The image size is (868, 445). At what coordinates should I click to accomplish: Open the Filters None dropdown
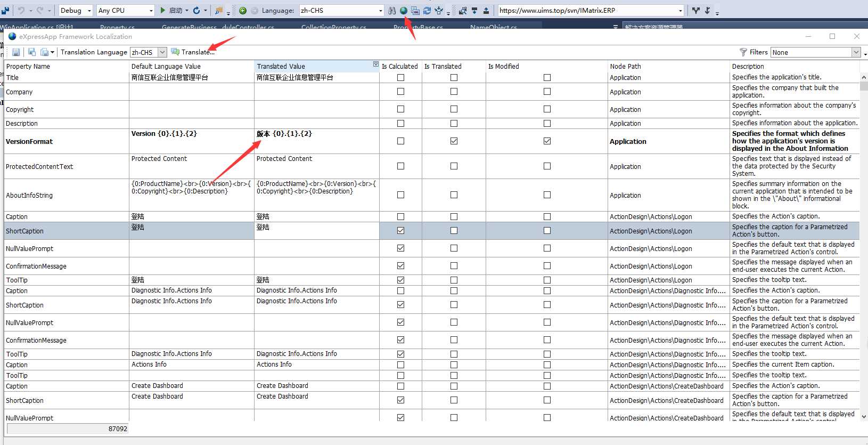[856, 52]
